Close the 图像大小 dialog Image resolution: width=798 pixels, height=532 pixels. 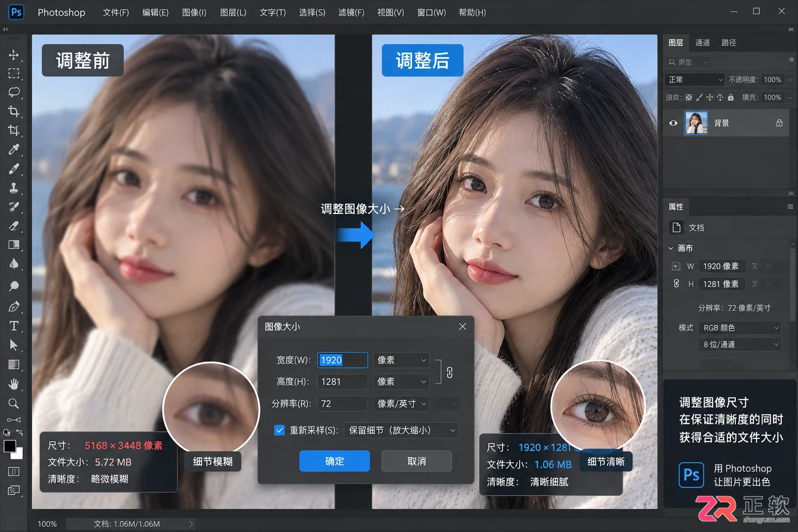463,326
